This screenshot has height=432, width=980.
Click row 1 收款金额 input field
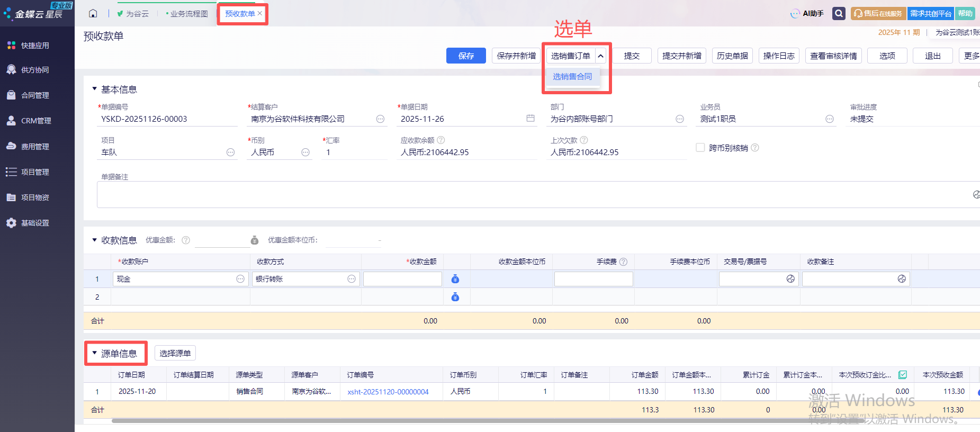click(402, 279)
